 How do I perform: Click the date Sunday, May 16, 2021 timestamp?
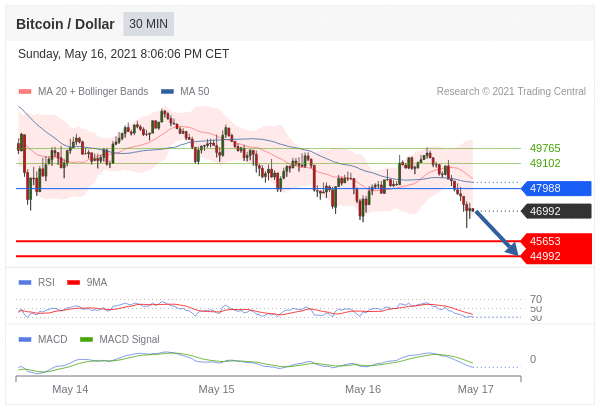[123, 54]
